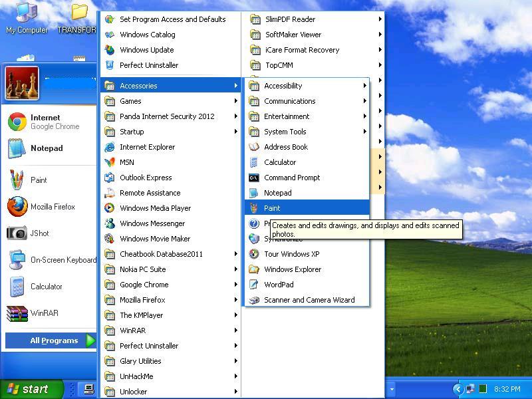Click the Windows start button
Image resolution: width=532 pixels, height=399 pixels.
coord(31,389)
